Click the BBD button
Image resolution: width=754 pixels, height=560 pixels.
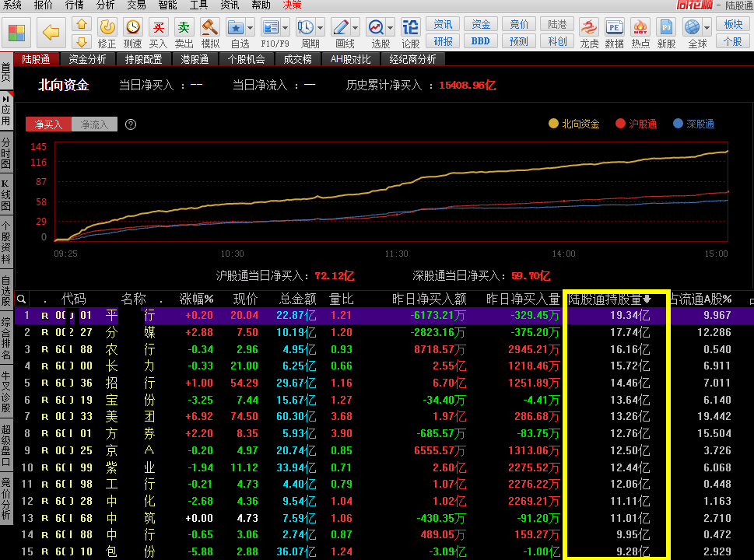pos(480,42)
